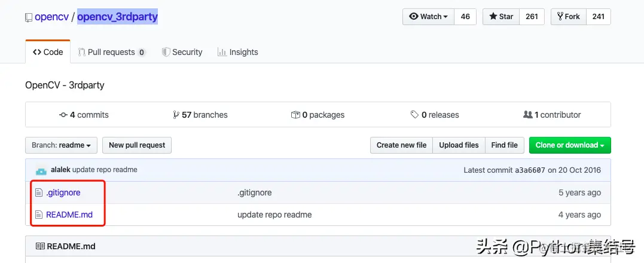View the 46 watchers count
This screenshot has height=263, width=644.
click(465, 16)
